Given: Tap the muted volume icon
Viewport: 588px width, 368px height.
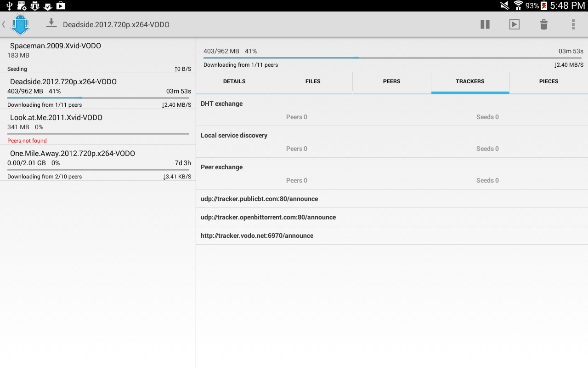Looking at the screenshot, I should (x=503, y=6).
